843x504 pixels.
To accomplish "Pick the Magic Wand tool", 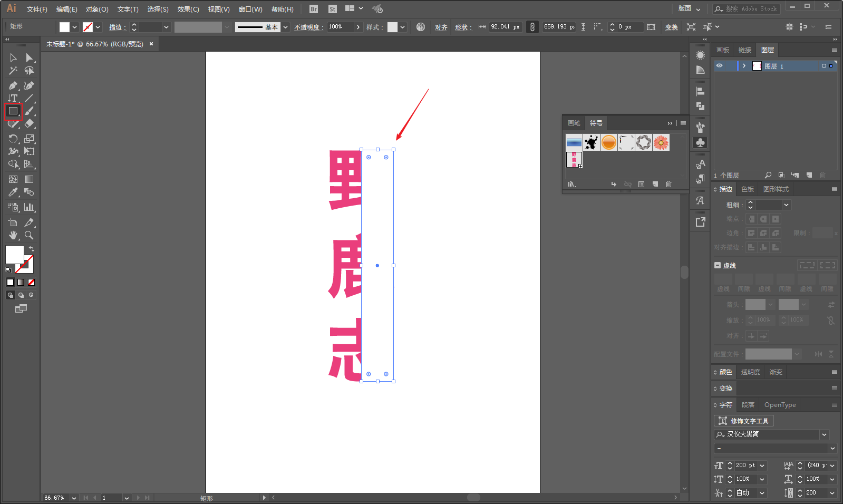I will pos(13,71).
